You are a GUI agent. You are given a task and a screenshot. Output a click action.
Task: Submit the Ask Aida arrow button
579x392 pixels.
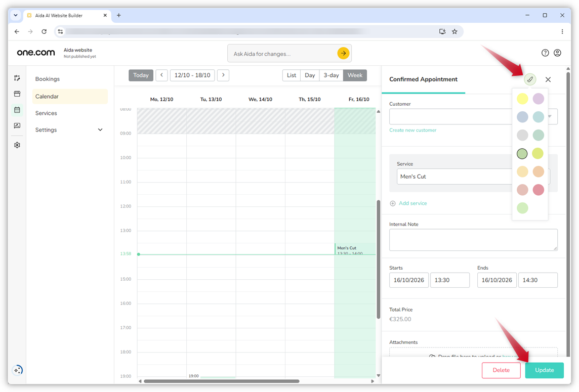(x=343, y=53)
